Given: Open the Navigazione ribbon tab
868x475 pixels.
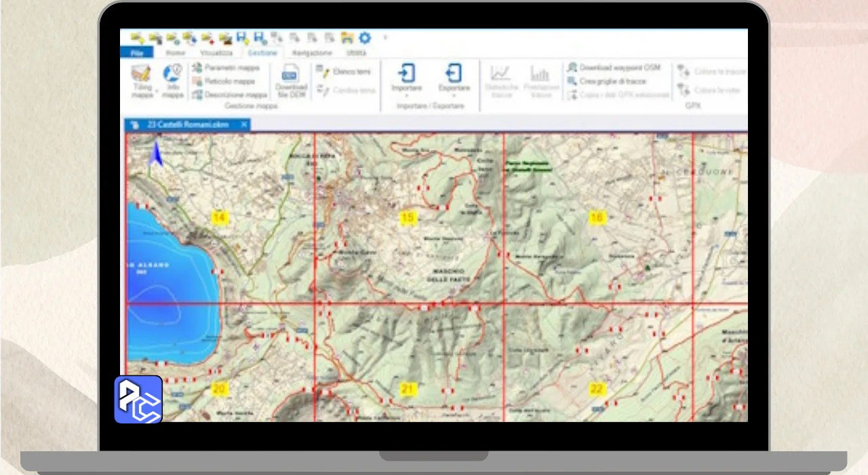Looking at the screenshot, I should tap(312, 53).
